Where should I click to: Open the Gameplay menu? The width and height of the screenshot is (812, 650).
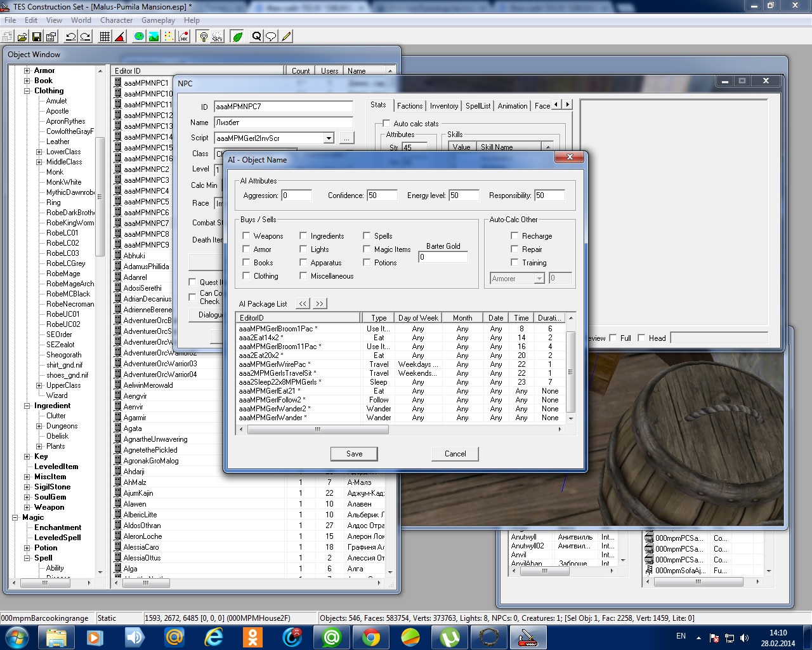158,20
